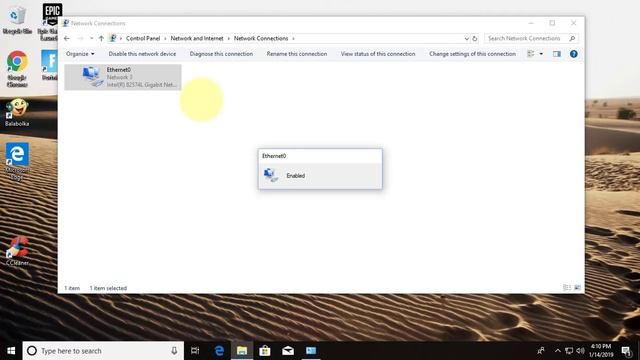The image size is (640, 360).
Task: Open view options dropdown arrow
Action: click(x=541, y=54)
